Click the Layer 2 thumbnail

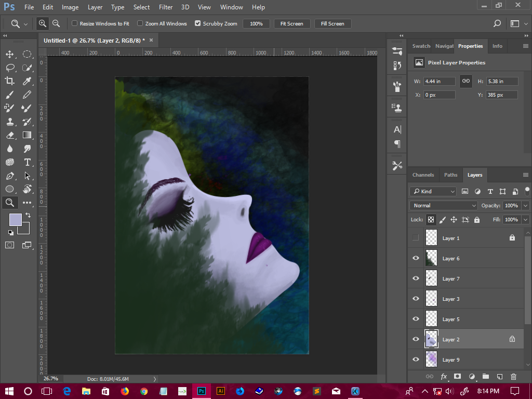click(x=431, y=339)
